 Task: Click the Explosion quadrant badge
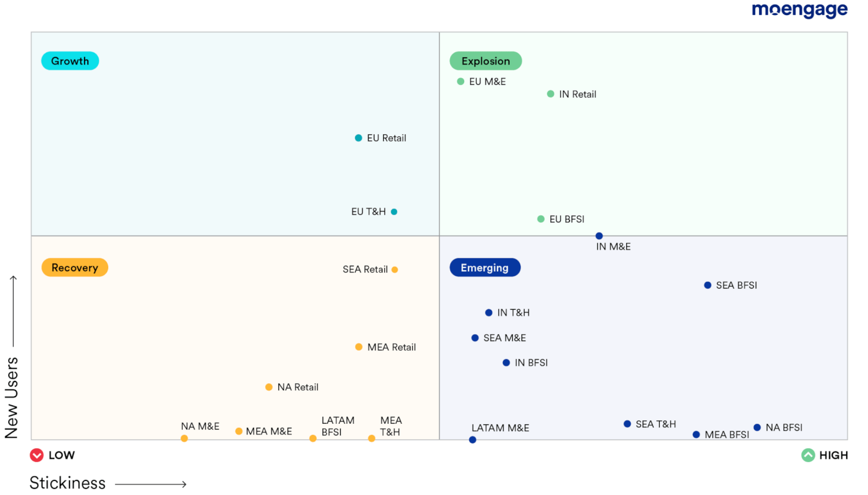click(486, 61)
